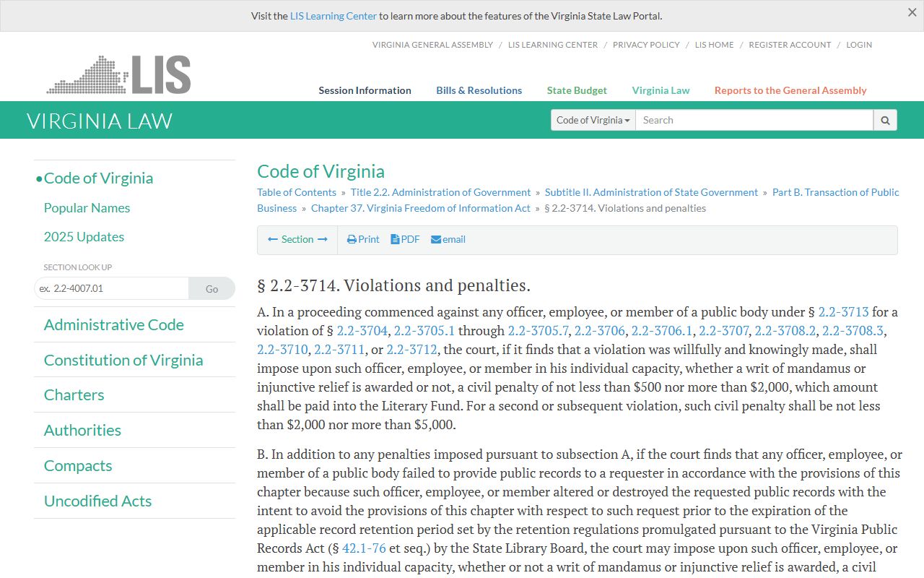This screenshot has width=924, height=578.
Task: Open the Bills & Resolutions menu
Action: pos(479,90)
